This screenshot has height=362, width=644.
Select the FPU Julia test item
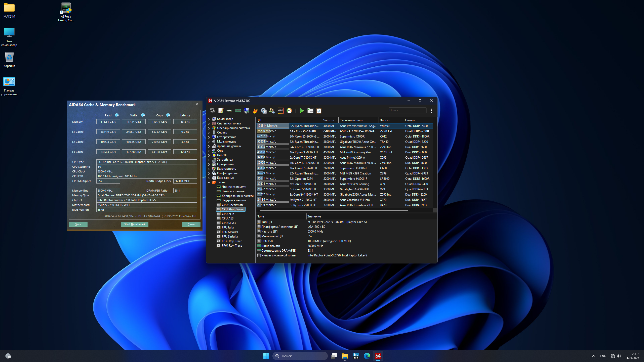click(x=228, y=228)
